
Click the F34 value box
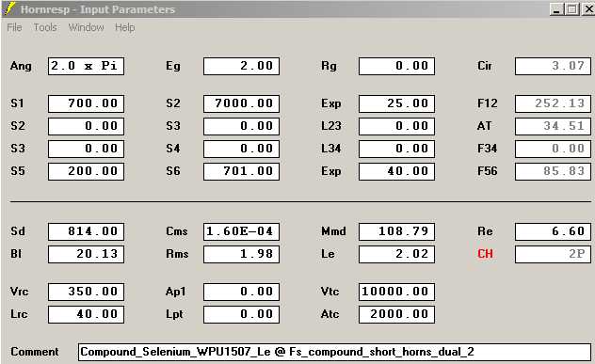click(553, 149)
